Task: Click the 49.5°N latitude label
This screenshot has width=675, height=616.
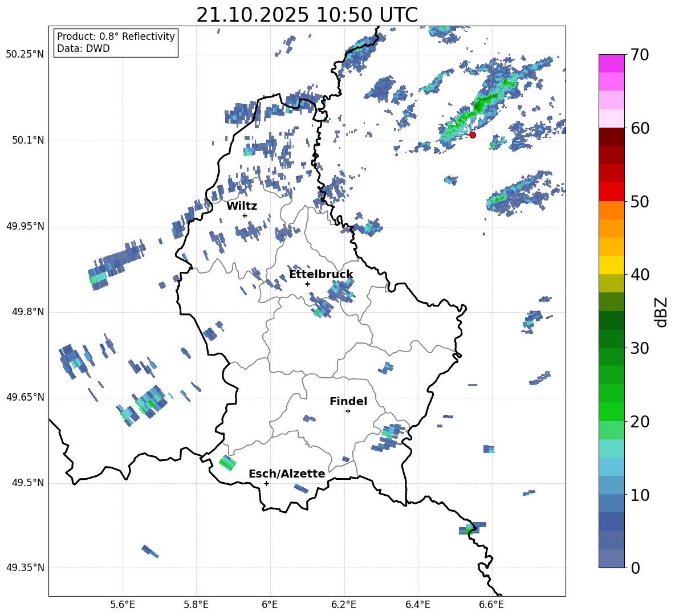Action: coord(28,483)
